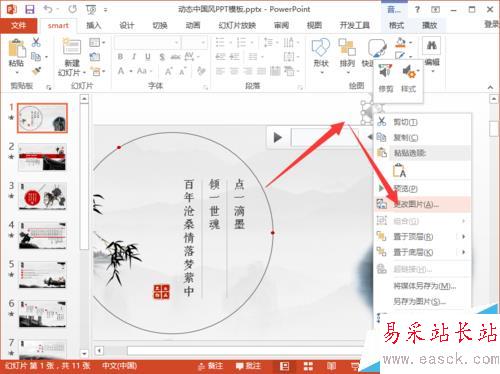Open 快速样式 quick styles

tap(376, 48)
